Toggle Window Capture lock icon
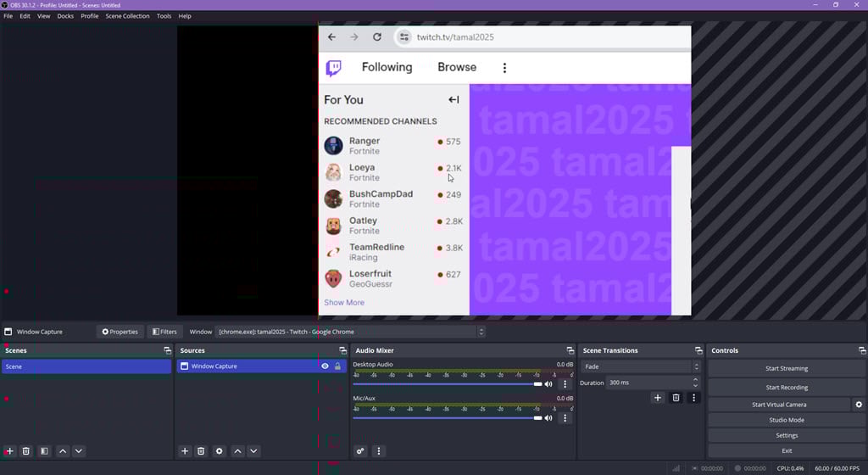Viewport: 868px width, 475px height. 337,366
